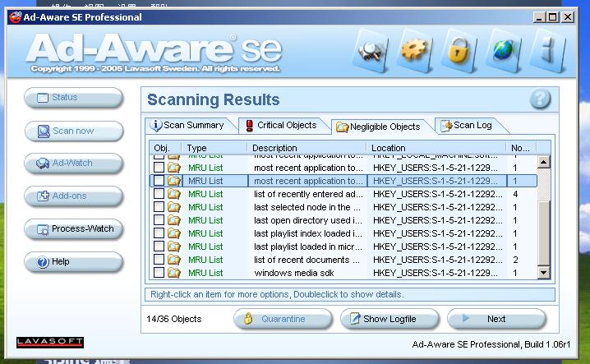Click the Next button
This screenshot has width=590, height=364.
point(496,319)
